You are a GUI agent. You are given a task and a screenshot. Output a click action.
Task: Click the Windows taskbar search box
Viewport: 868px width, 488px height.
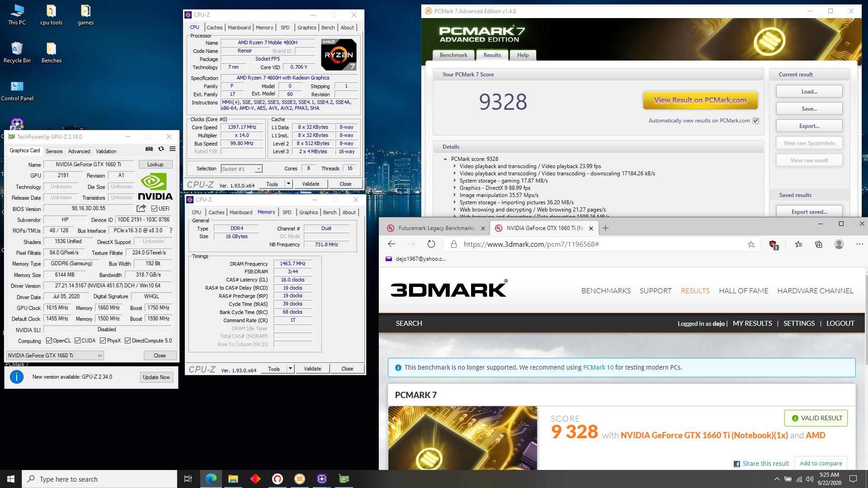(x=99, y=479)
